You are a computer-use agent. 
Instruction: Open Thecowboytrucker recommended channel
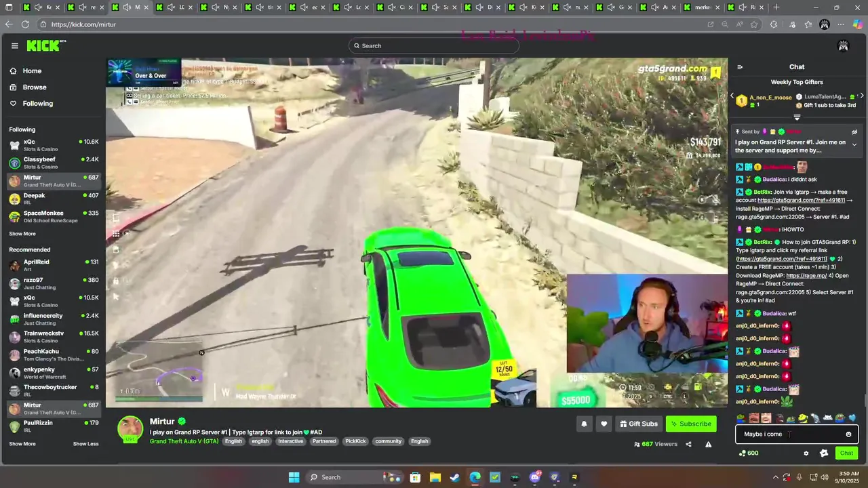pyautogui.click(x=53, y=390)
